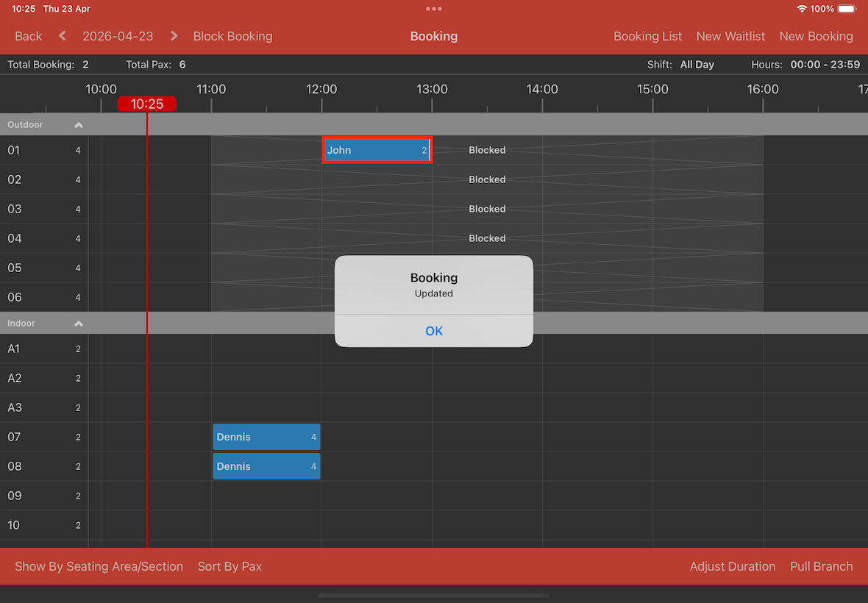Tap the 14:00 timeline label

[x=542, y=89]
